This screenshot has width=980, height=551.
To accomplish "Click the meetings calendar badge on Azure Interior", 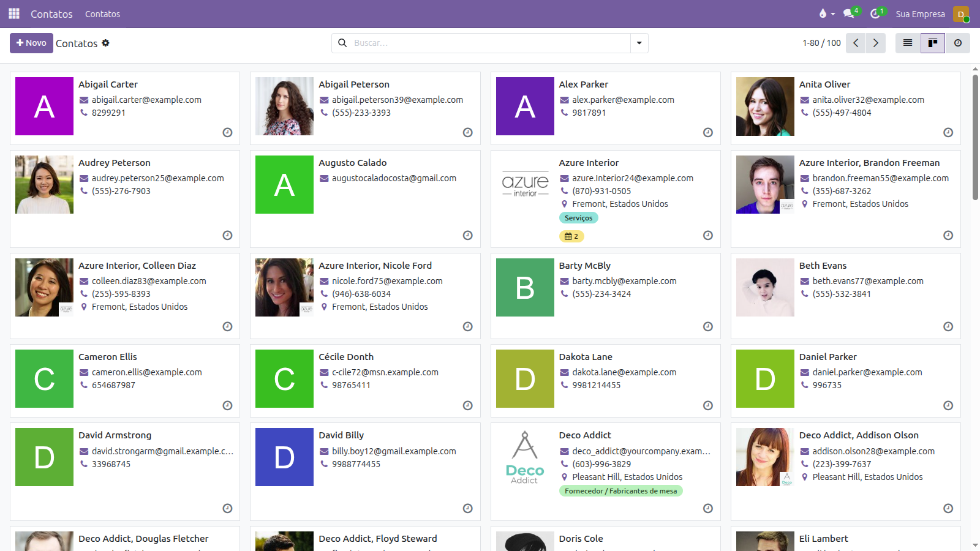I will click(571, 236).
